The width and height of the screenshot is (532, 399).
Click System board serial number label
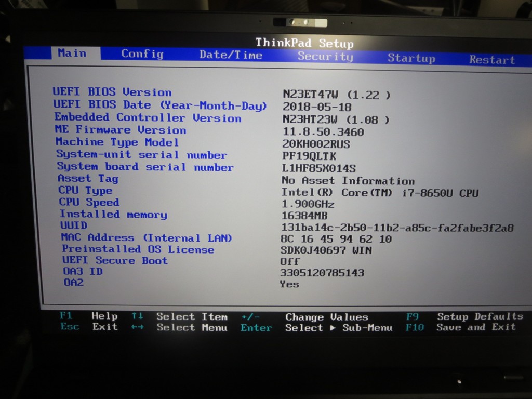(x=145, y=167)
